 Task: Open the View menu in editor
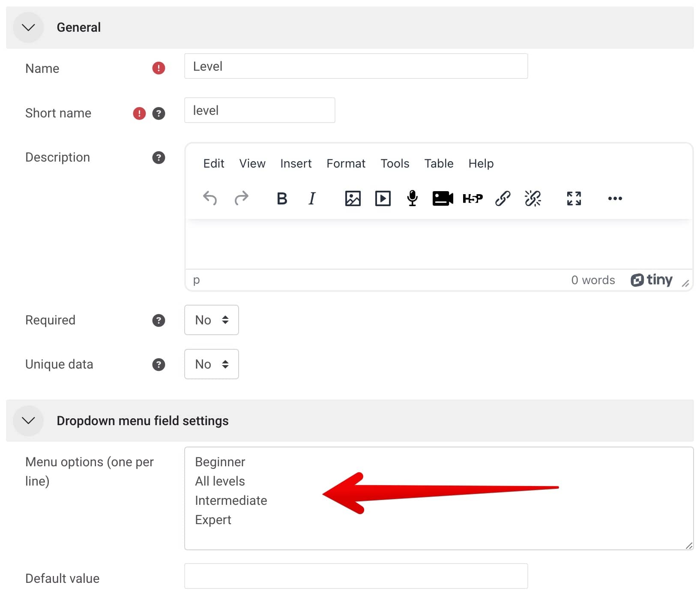point(252,164)
